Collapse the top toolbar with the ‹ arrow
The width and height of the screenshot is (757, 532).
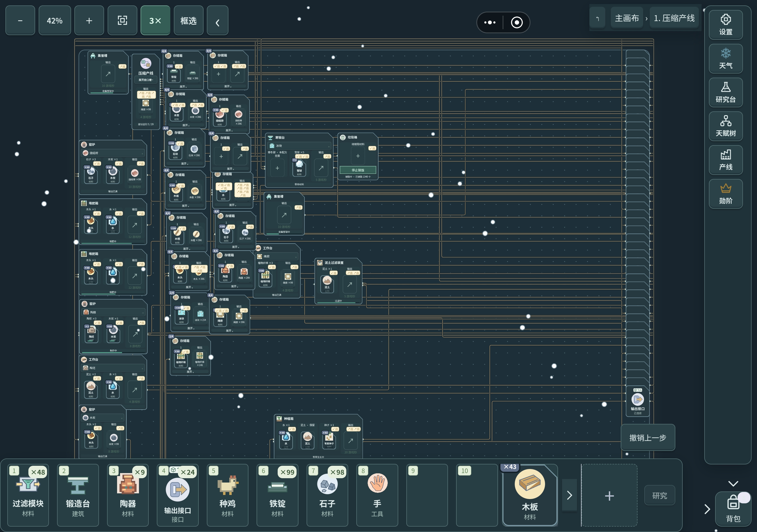[x=218, y=21]
